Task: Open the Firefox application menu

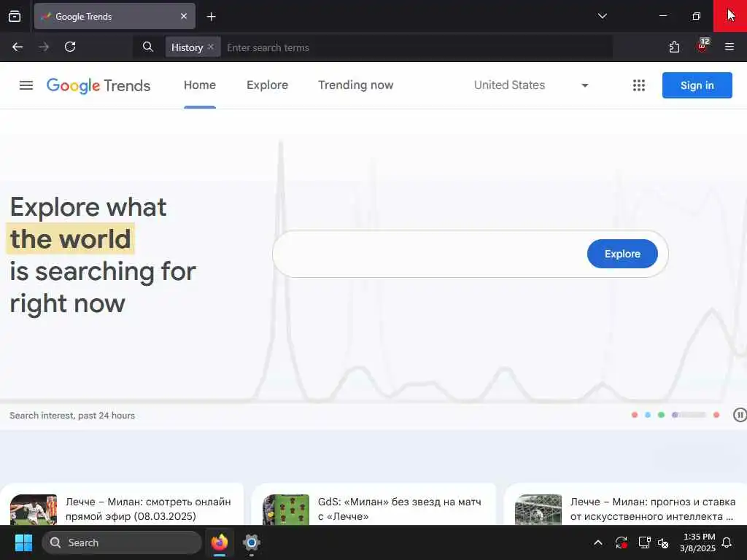Action: coord(729,47)
